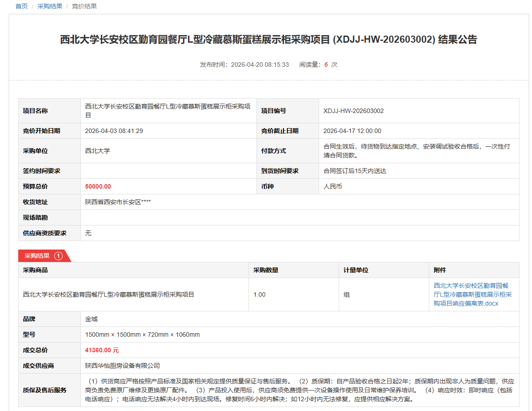532x411 pixels.
Task: Click the circled number 1 badge
Action: (58, 256)
